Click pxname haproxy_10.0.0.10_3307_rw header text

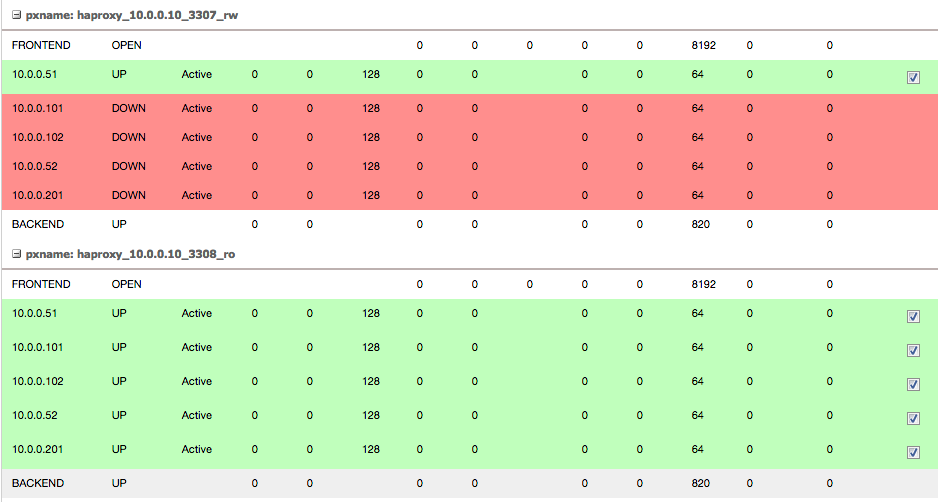pyautogui.click(x=132, y=16)
